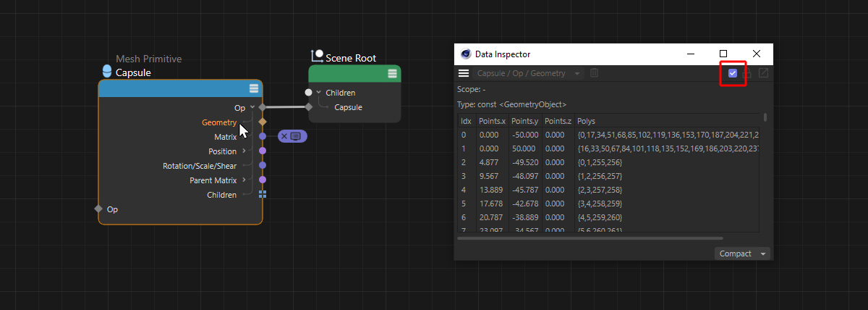Expand the Position port chevron
The image size is (868, 310).
pos(244,151)
